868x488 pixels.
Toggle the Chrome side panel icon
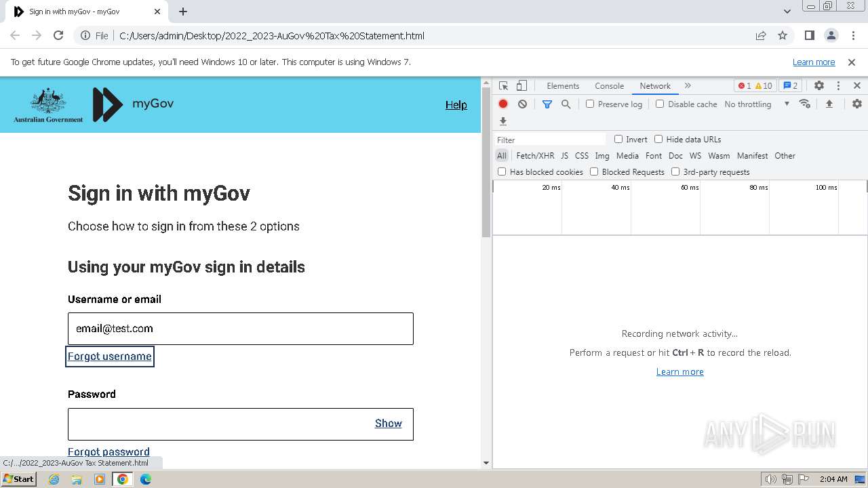(809, 36)
